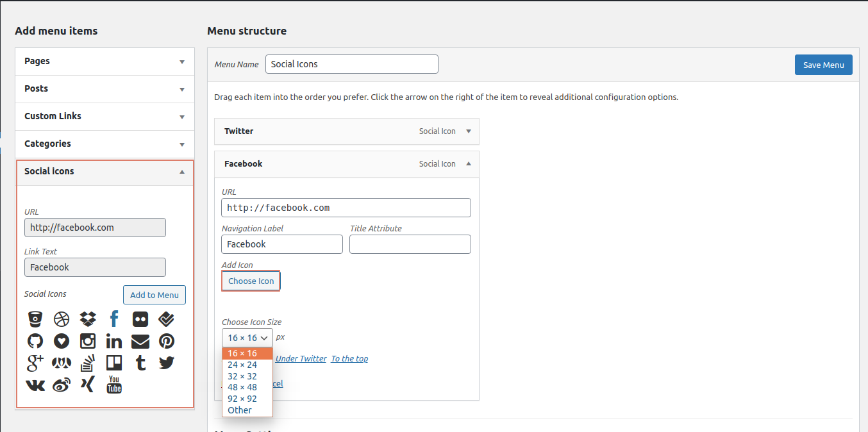Select the Stack Overflow icon

click(x=88, y=363)
